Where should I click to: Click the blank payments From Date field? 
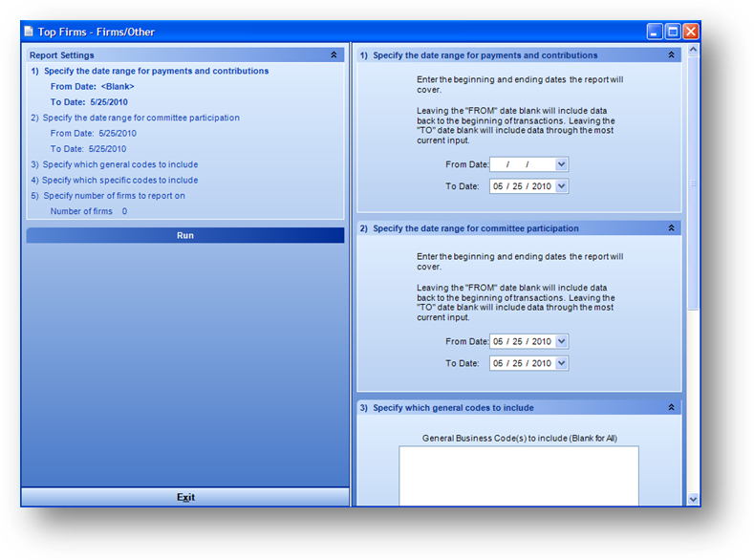coord(521,164)
